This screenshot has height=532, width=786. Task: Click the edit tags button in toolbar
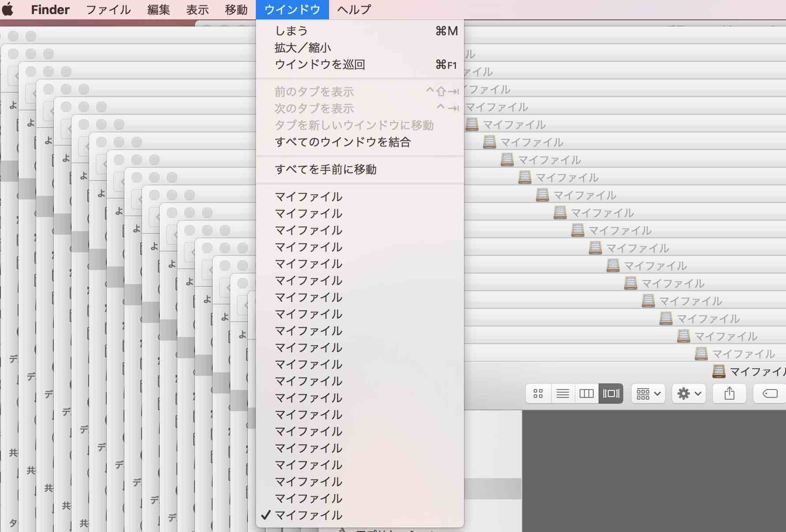[770, 393]
